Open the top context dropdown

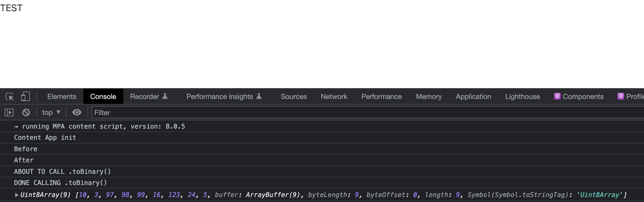click(51, 112)
